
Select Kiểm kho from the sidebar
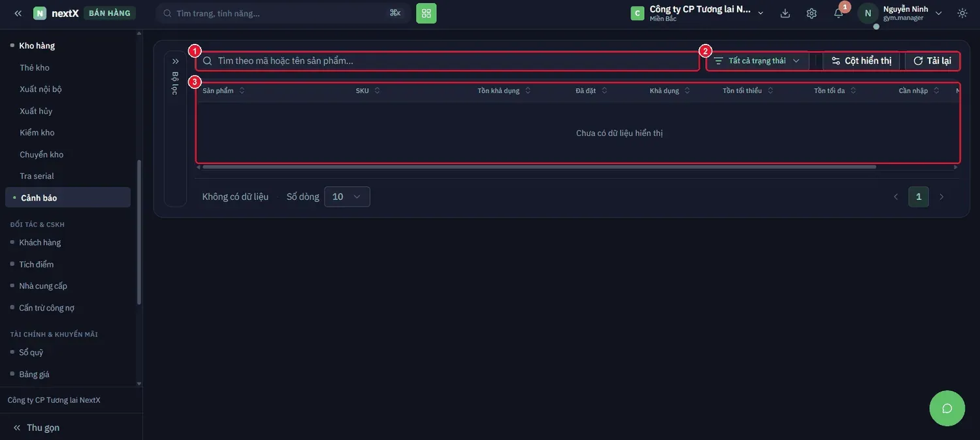click(x=37, y=133)
